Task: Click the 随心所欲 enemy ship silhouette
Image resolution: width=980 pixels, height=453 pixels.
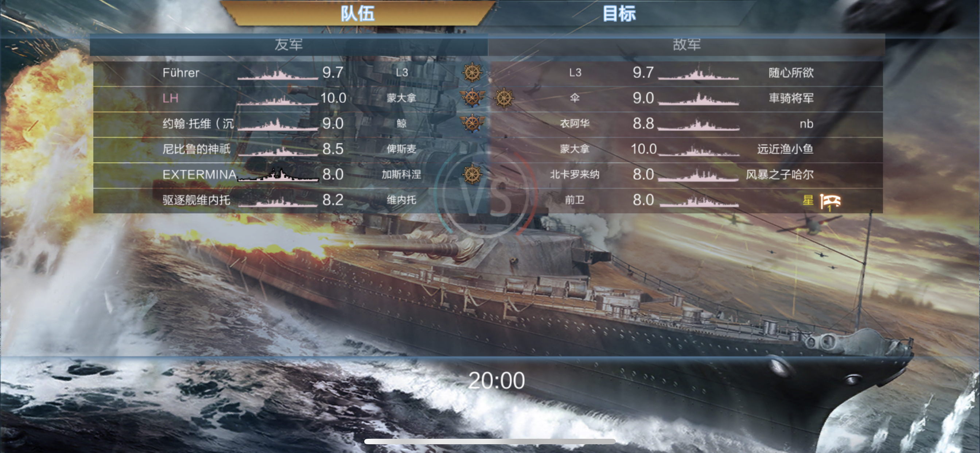Action: (699, 73)
